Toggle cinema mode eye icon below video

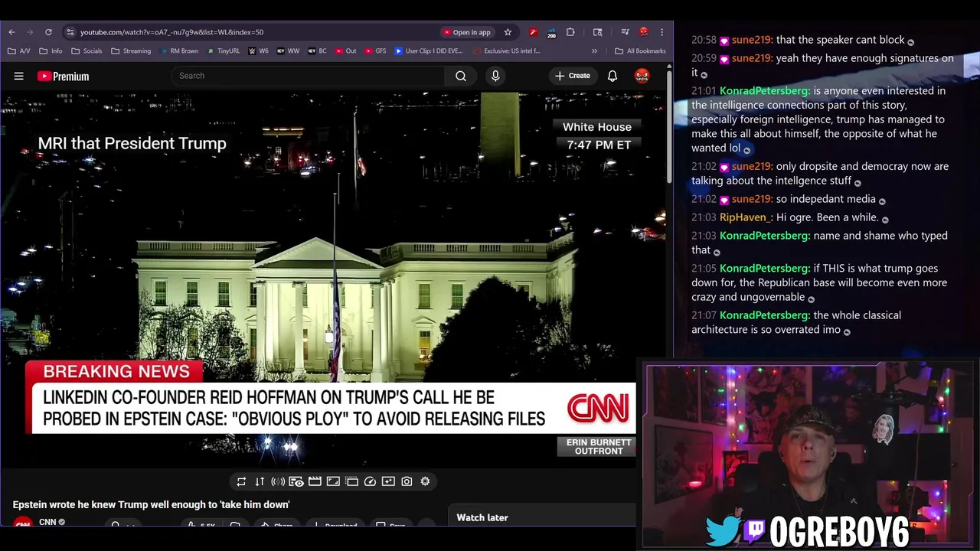point(296,481)
